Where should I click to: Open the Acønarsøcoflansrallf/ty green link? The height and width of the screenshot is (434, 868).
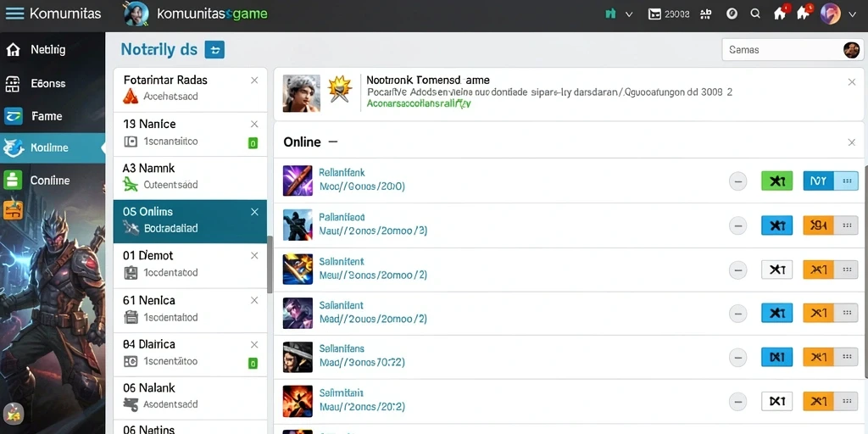419,103
